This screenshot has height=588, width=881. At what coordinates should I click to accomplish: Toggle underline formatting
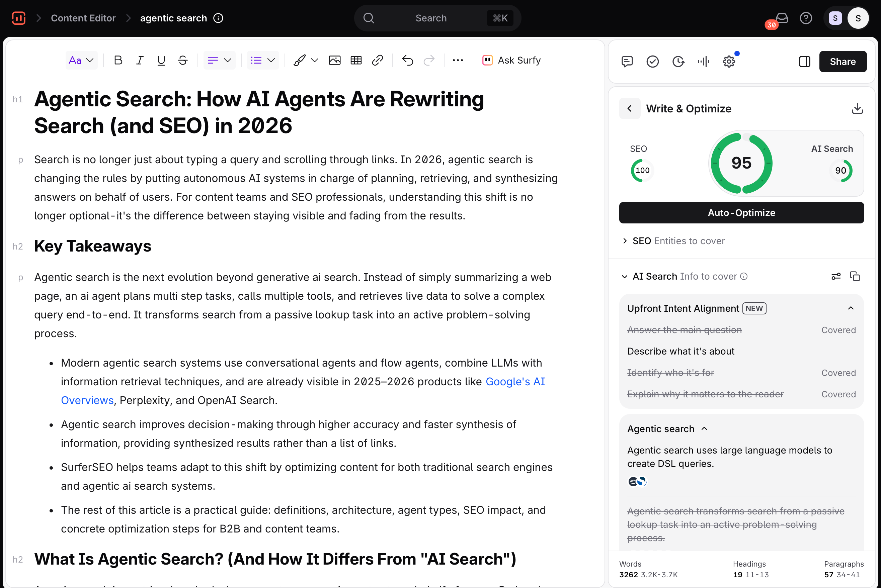pos(161,61)
